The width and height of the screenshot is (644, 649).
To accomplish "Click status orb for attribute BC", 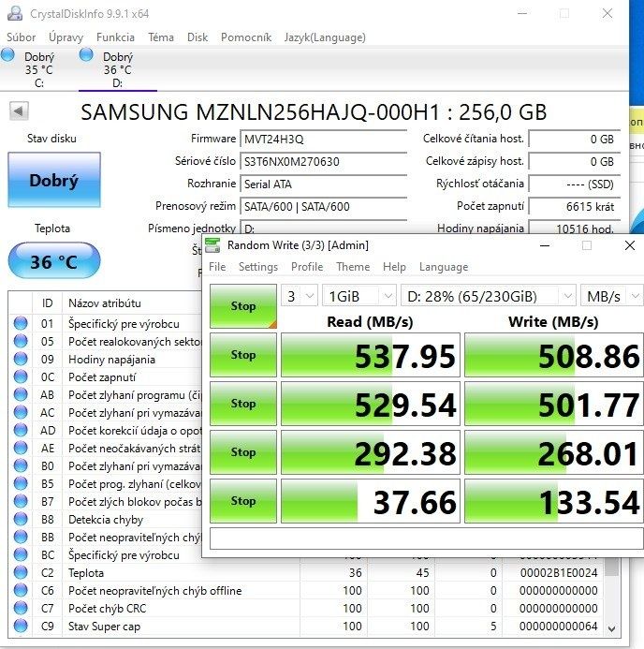I will click(x=21, y=554).
